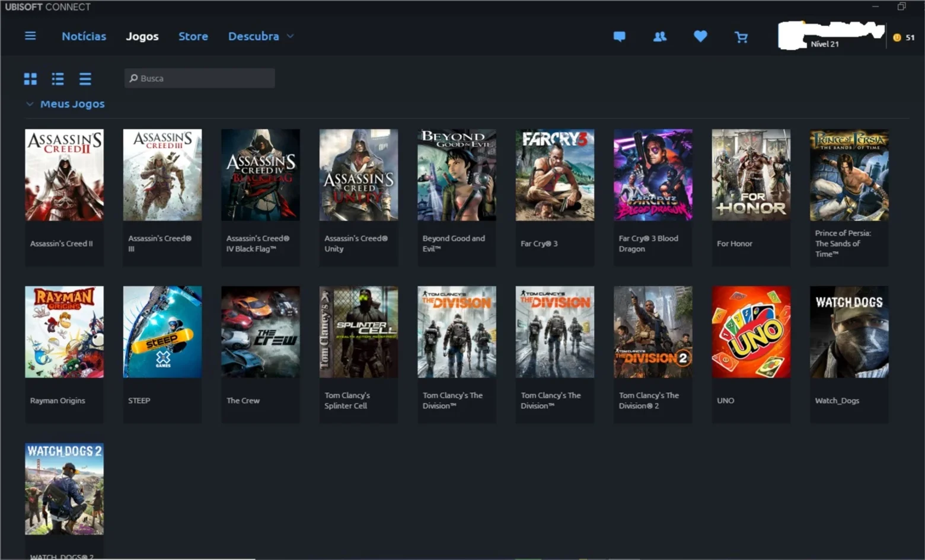The image size is (925, 560).
Task: Select the Rayman Origins cover
Action: pyautogui.click(x=64, y=332)
